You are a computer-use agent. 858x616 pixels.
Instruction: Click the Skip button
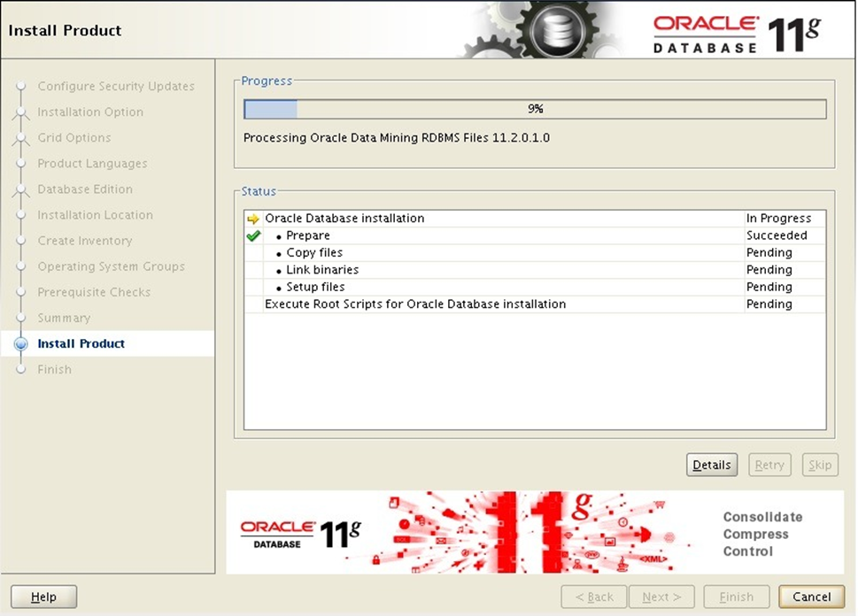tap(820, 465)
